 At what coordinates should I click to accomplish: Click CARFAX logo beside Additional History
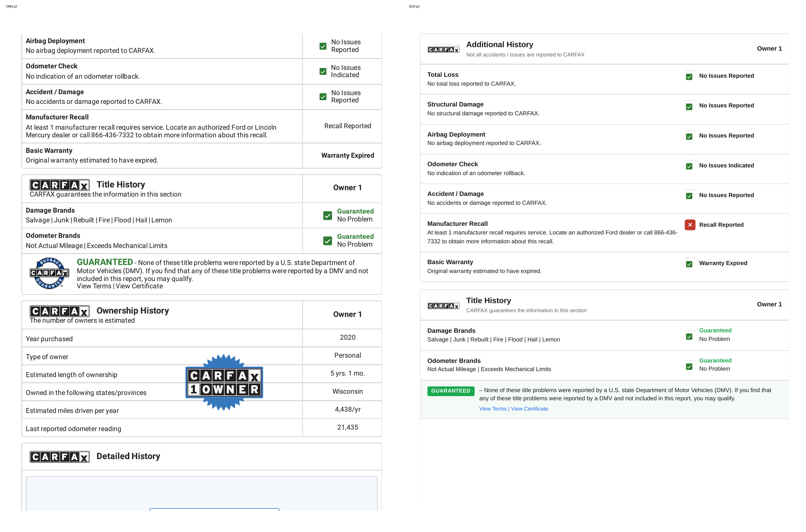tap(444, 50)
